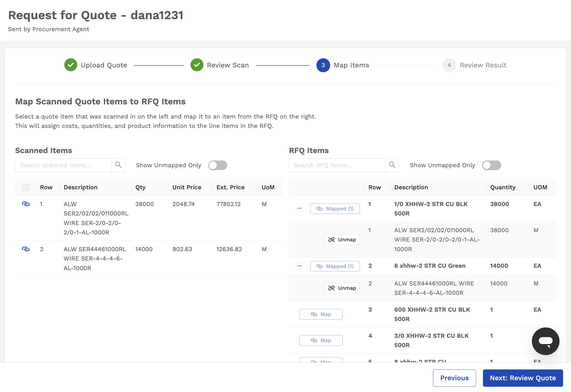Click link icon for scanned row 1
571x392 pixels.
tap(26, 204)
